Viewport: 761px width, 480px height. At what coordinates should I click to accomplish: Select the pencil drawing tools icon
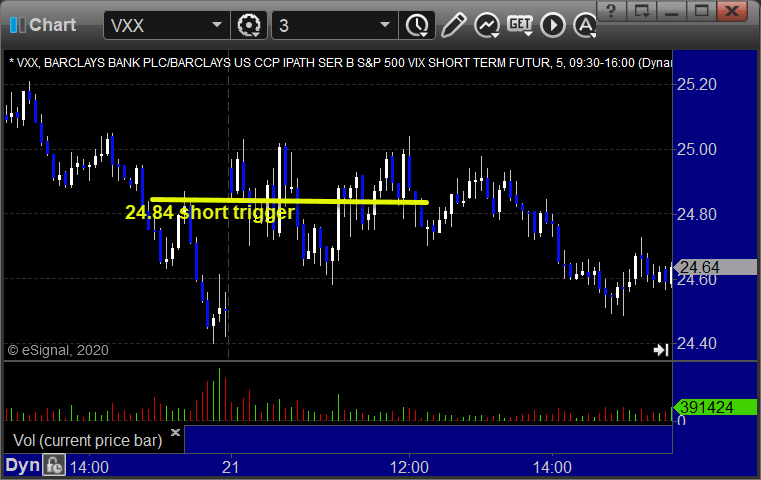click(x=454, y=25)
